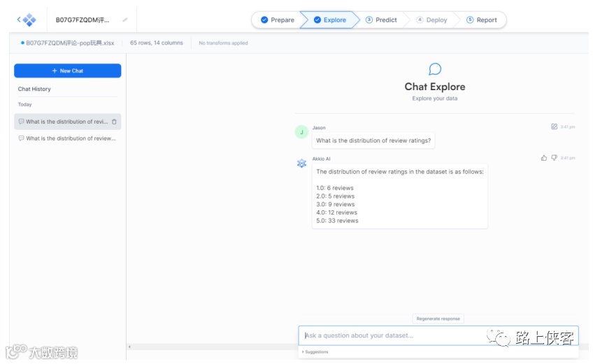Click the '5.0: 33 reviews' line
The height and width of the screenshot is (364, 593).
click(337, 221)
